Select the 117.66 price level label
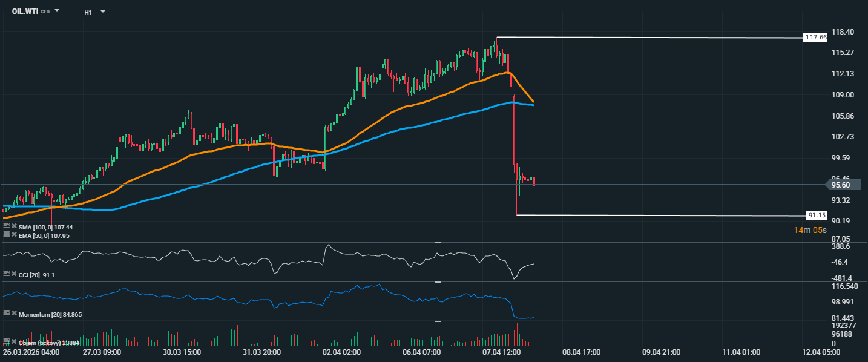Image resolution: width=868 pixels, height=362 pixels. point(815,38)
